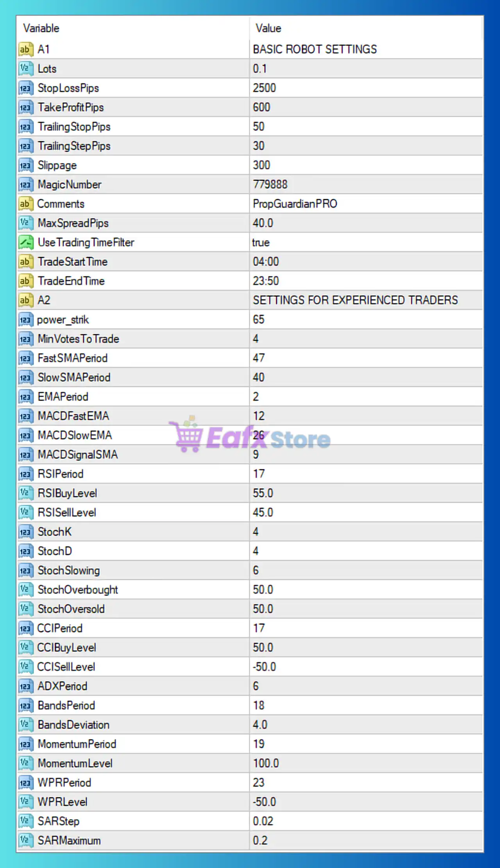Click the double icon beside SARMaximum

(25, 841)
